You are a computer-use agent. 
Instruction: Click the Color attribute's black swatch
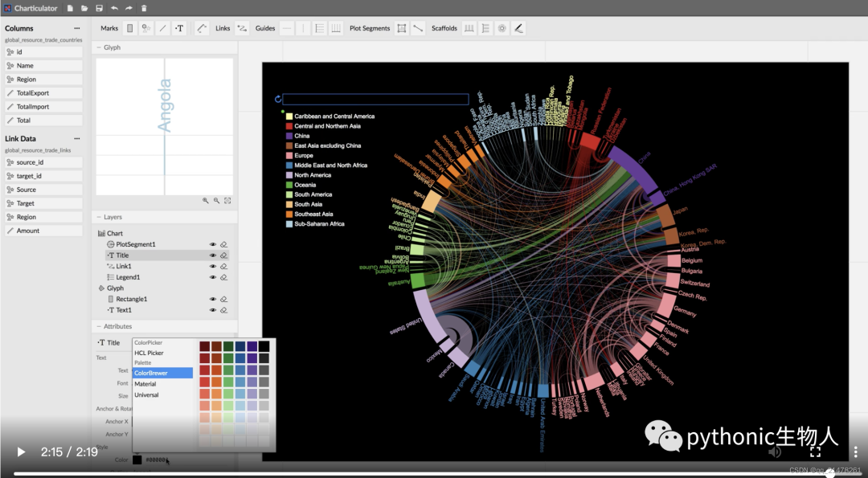137,460
